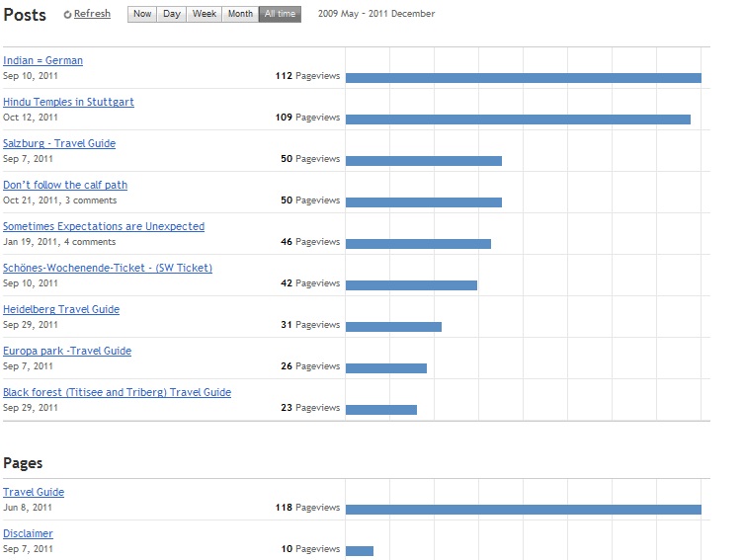Click the 46 Pageviews bar
Viewport: 744px width, 560px height.
[418, 244]
